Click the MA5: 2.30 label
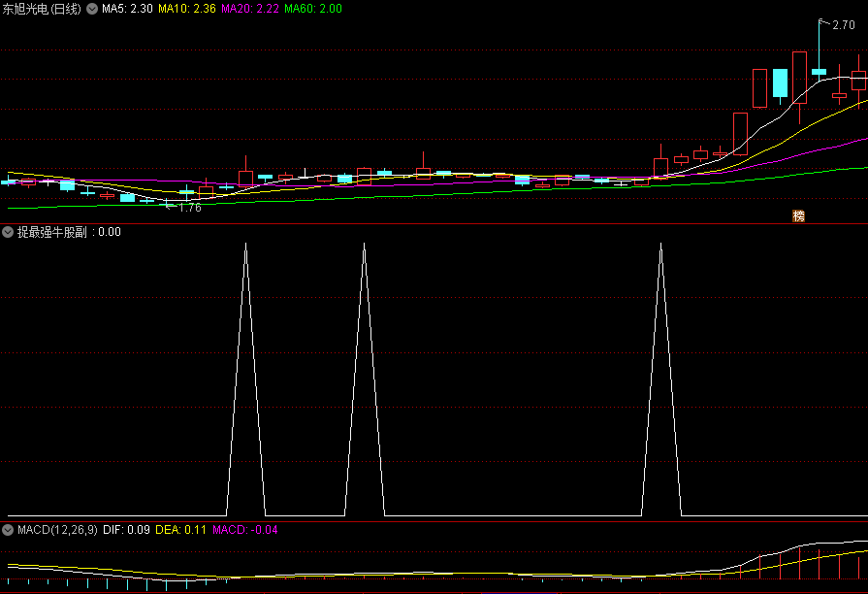Screen dimensions: 868x594 click(127, 9)
